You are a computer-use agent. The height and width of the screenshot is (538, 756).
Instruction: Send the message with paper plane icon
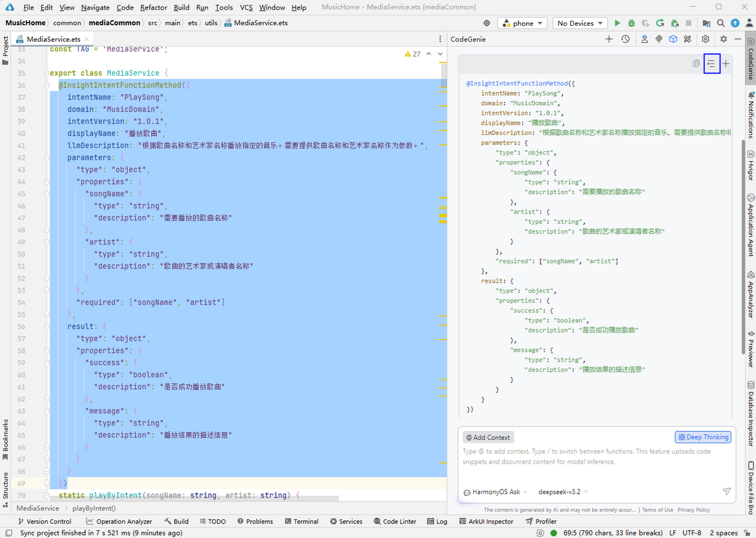coord(726,491)
